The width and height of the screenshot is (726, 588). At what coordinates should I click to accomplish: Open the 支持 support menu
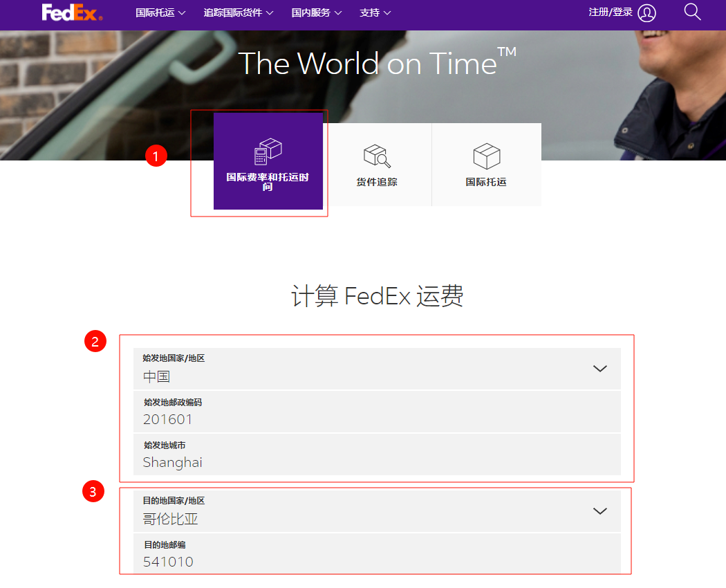(x=375, y=13)
